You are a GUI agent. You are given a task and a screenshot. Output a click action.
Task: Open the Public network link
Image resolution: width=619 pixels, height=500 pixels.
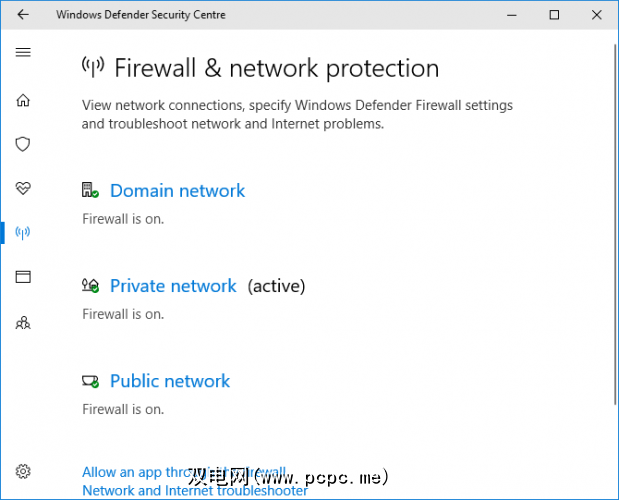[170, 381]
